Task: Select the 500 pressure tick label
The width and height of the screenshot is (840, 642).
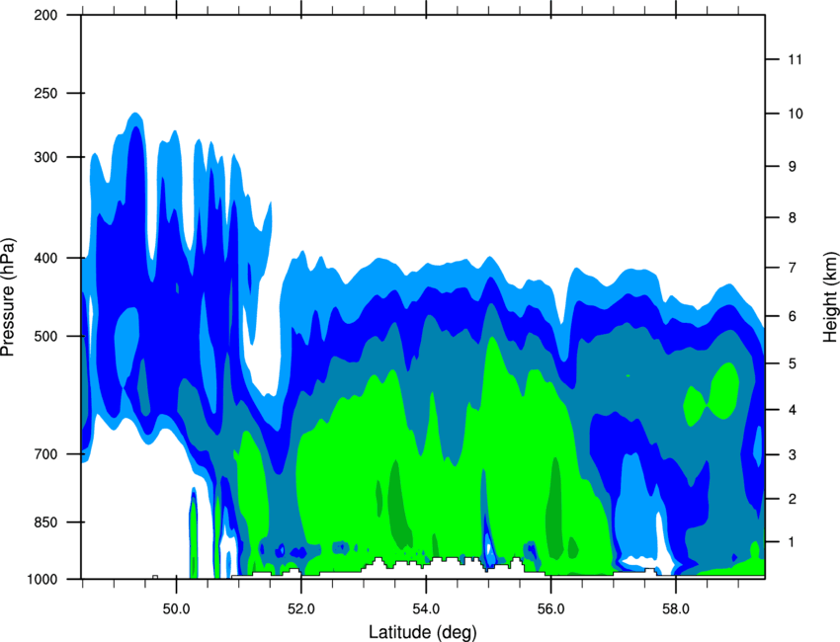Action: click(x=45, y=336)
